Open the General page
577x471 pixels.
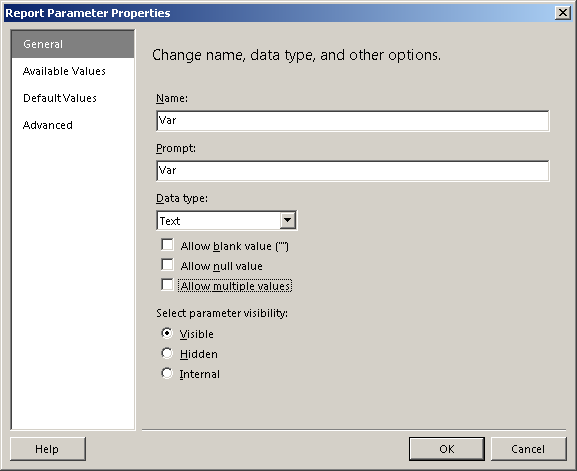[73, 44]
